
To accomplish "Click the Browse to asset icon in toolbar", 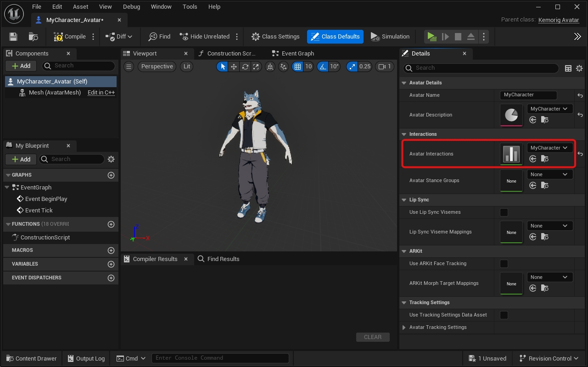I will [x=34, y=37].
